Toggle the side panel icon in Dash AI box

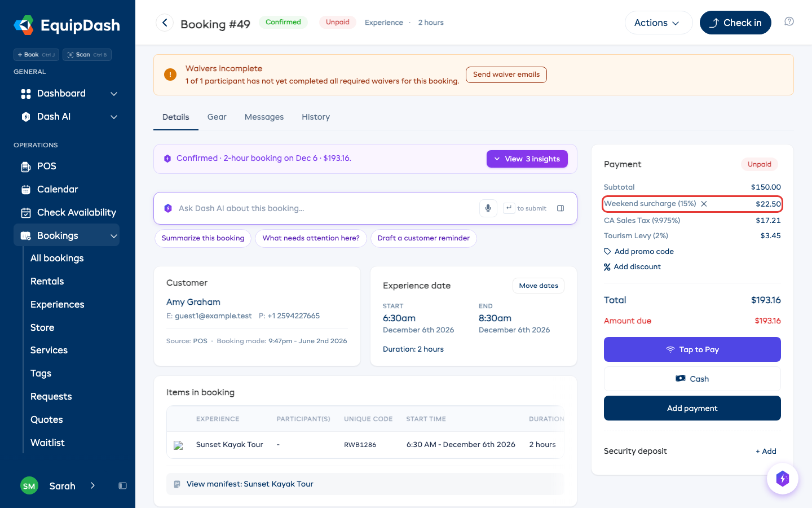pyautogui.click(x=561, y=208)
